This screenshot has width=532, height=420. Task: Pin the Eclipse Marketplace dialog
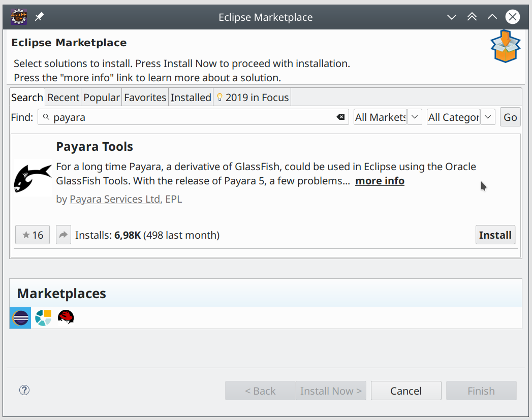pyautogui.click(x=39, y=16)
